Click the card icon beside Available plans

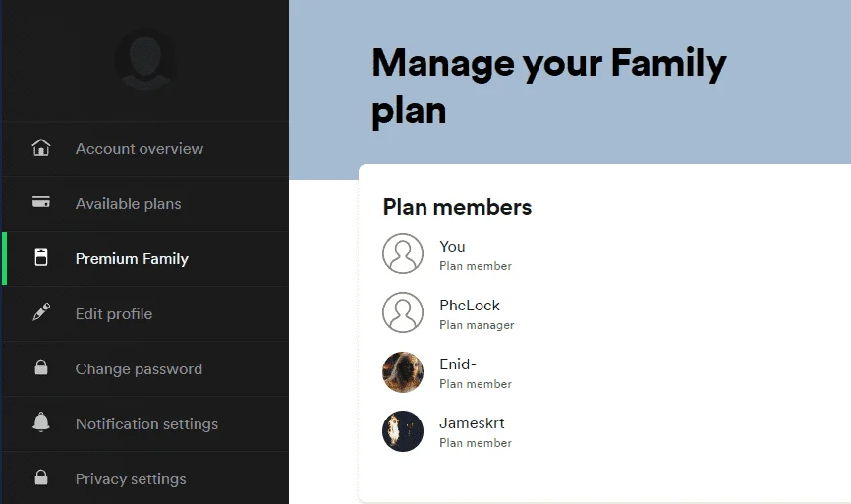[41, 201]
